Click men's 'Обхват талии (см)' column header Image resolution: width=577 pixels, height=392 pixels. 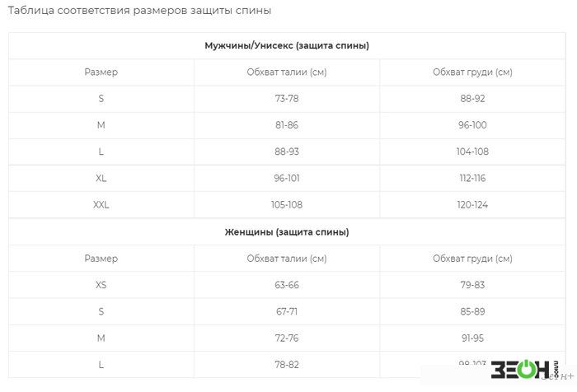(x=287, y=72)
